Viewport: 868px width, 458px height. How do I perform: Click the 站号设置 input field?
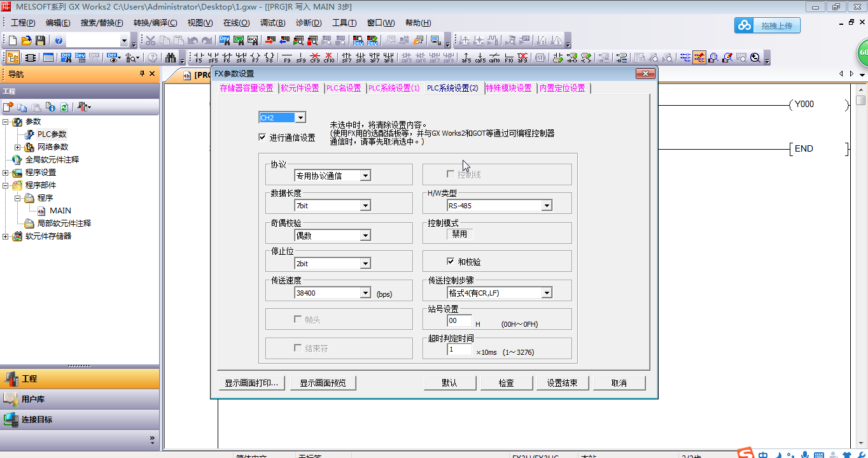[x=459, y=321]
